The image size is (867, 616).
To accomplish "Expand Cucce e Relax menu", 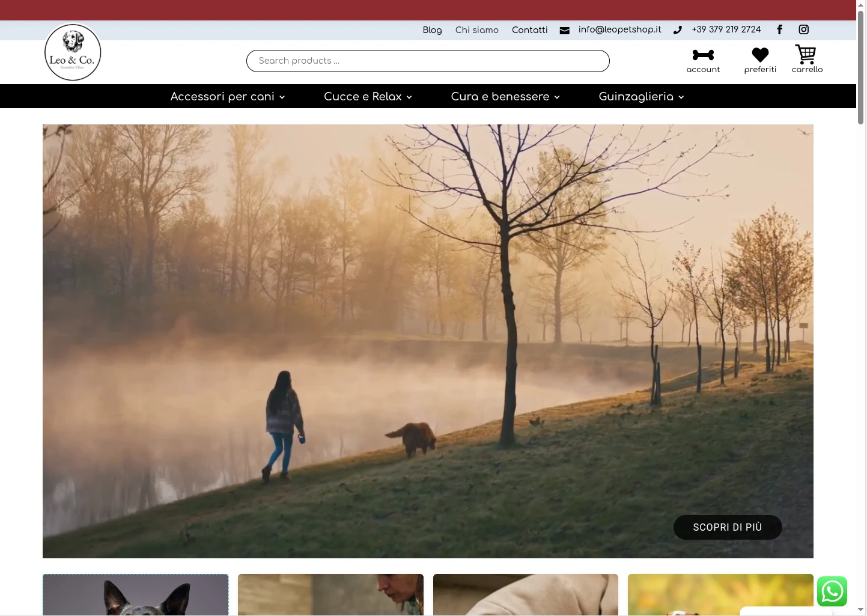I will (368, 97).
